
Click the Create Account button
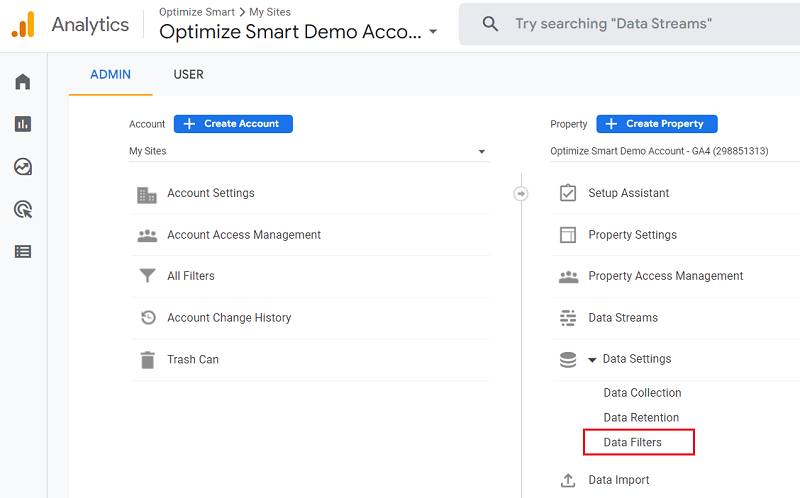point(233,123)
